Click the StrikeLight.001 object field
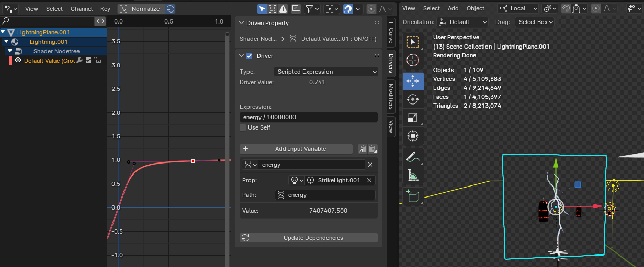This screenshot has width=644, height=267. click(336, 180)
